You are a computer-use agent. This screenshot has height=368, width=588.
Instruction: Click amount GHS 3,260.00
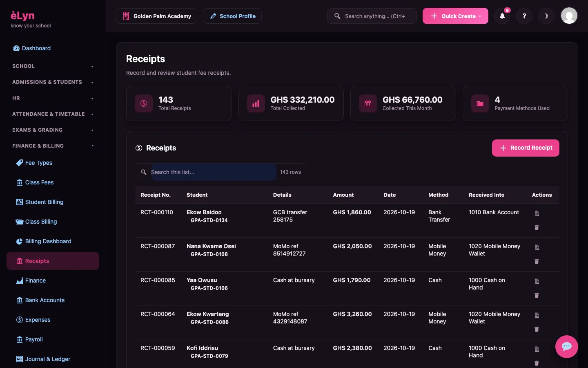[352, 314]
